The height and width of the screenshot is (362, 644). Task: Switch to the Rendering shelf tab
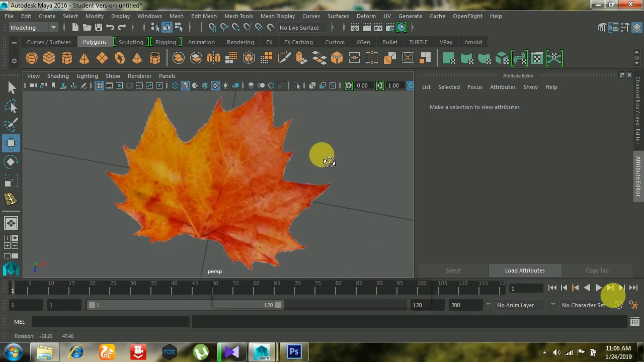(240, 42)
